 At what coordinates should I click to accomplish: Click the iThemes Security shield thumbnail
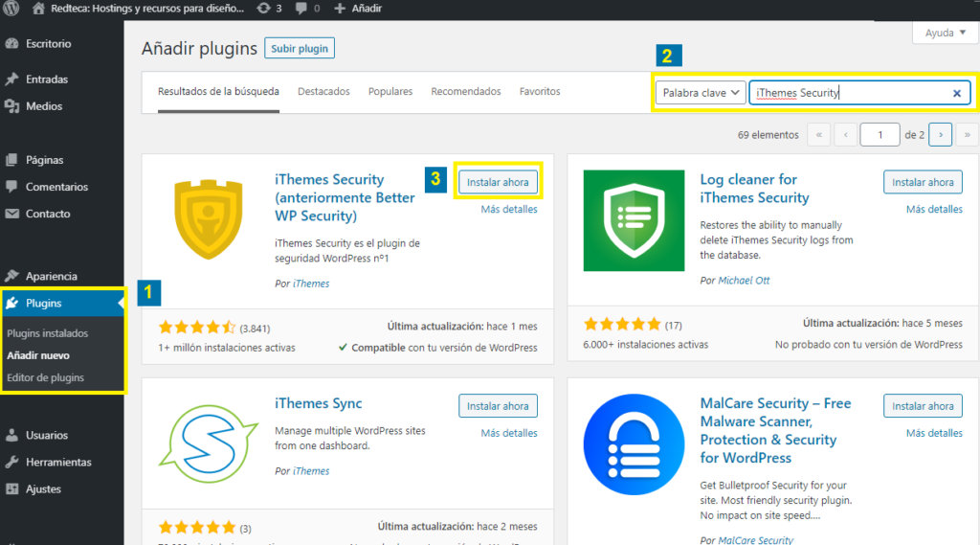(208, 219)
